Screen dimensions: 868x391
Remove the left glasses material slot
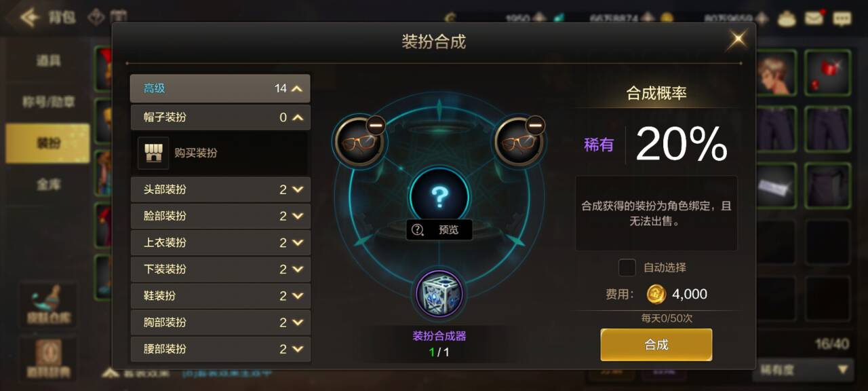coord(376,125)
